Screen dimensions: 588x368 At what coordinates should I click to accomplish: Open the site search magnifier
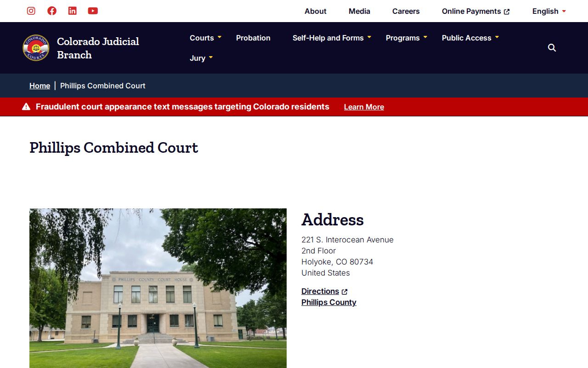point(552,48)
